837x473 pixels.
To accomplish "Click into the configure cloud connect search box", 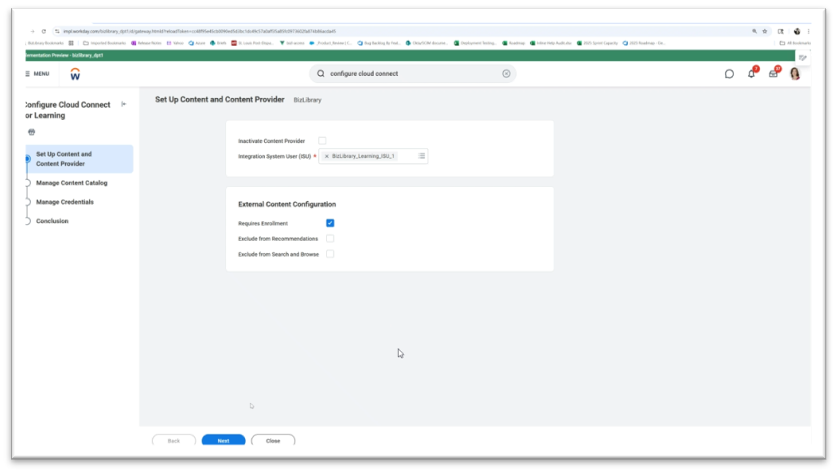I will (x=412, y=74).
